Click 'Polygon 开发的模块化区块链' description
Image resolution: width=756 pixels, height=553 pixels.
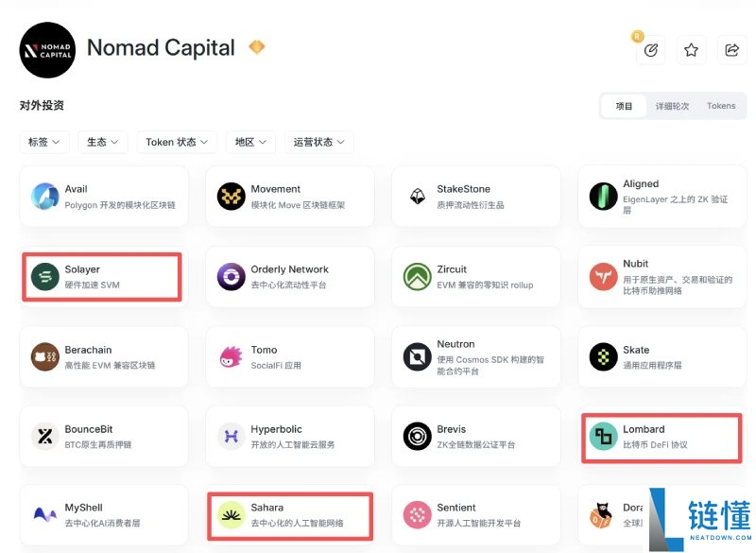120,205
